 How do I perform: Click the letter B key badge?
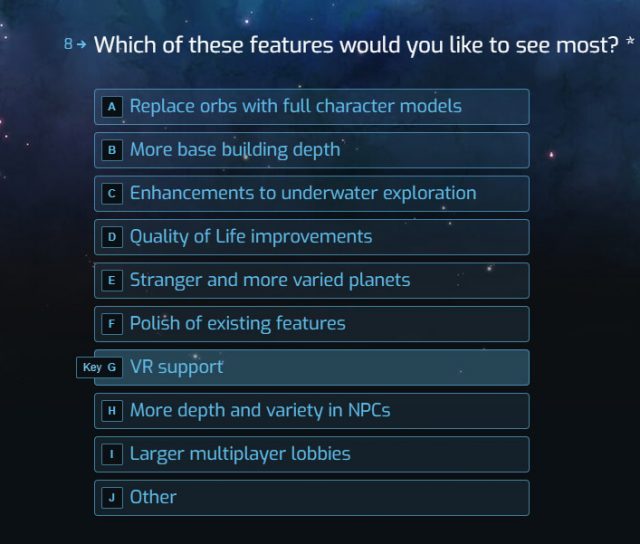click(112, 150)
